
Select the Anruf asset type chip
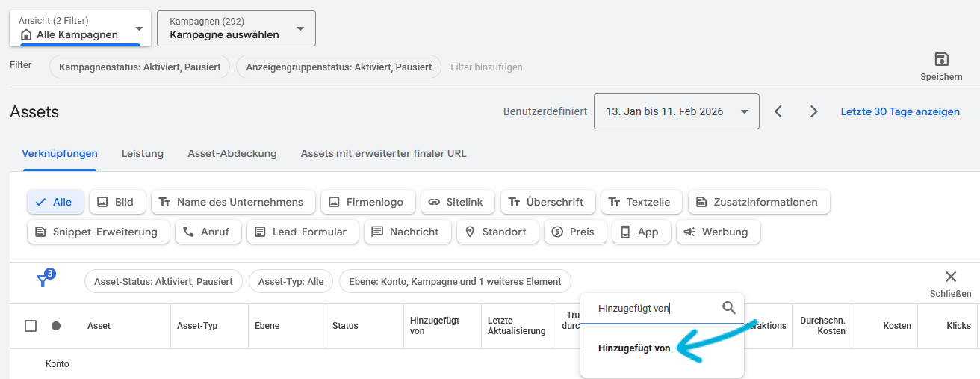[206, 232]
